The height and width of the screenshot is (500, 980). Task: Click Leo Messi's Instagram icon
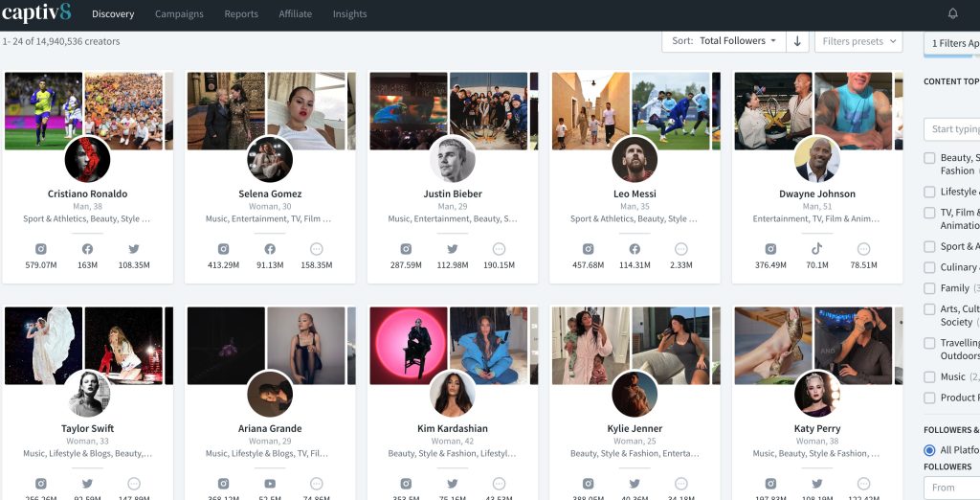click(589, 249)
